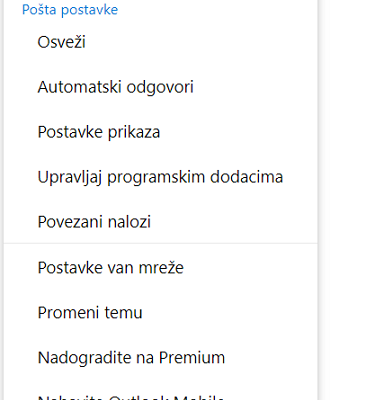Image resolution: width=375 pixels, height=400 pixels.
Task: Select Postavke prikaza option
Action: [x=161, y=132]
